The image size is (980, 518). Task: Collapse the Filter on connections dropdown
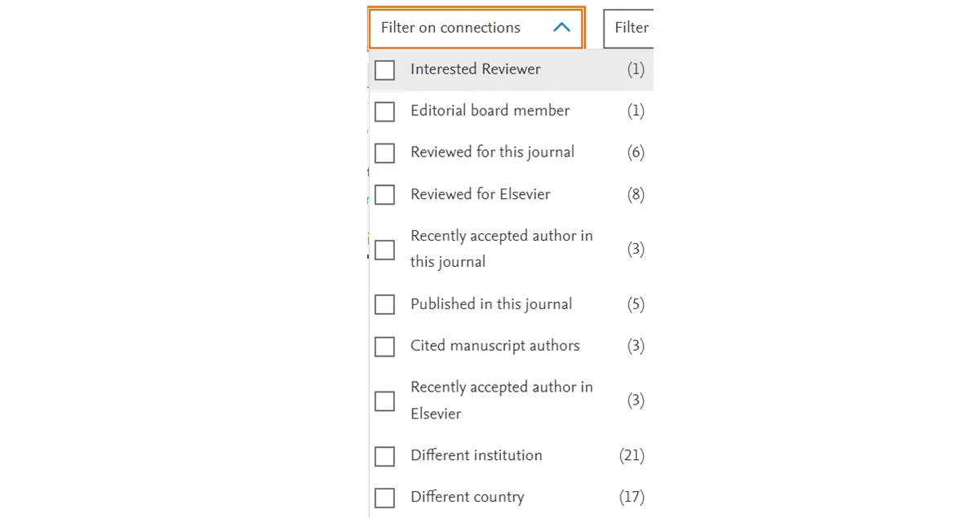(476, 27)
